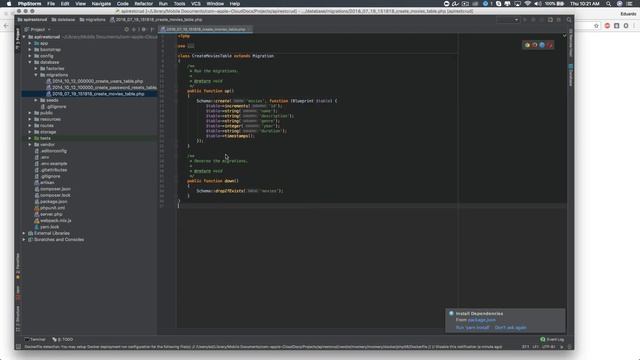Screen dimensions: 640x360
Task: Click Run 'yarn install' link
Action: (472, 327)
